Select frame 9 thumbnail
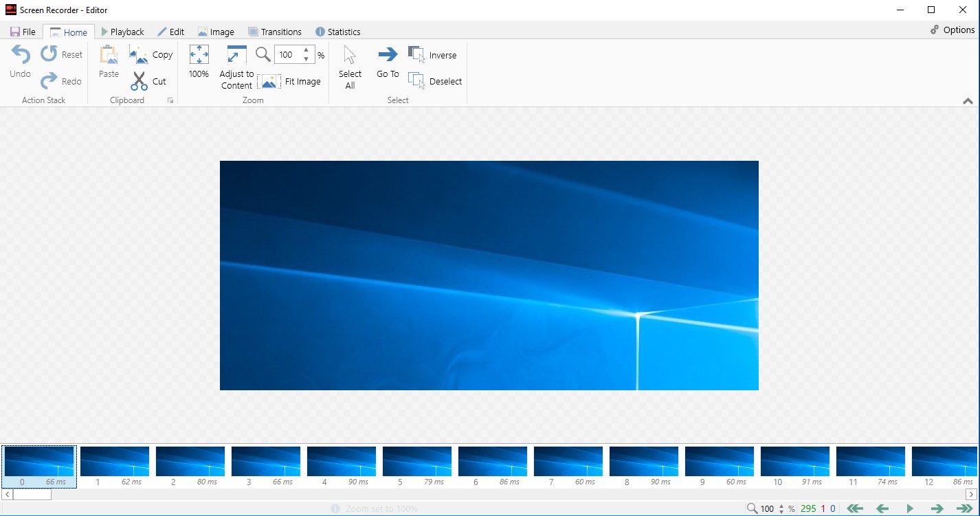The height and width of the screenshot is (516, 980). (x=720, y=467)
